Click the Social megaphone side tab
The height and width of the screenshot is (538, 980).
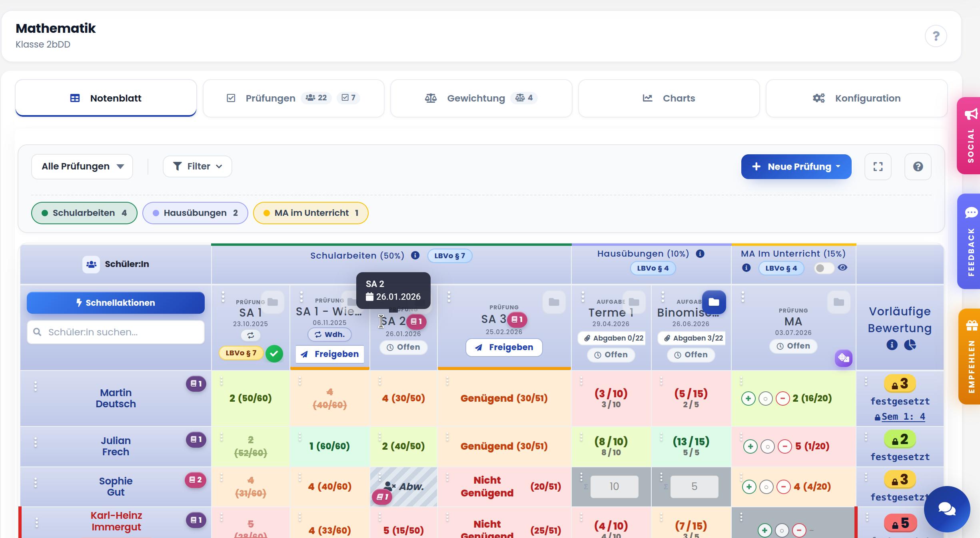969,135
